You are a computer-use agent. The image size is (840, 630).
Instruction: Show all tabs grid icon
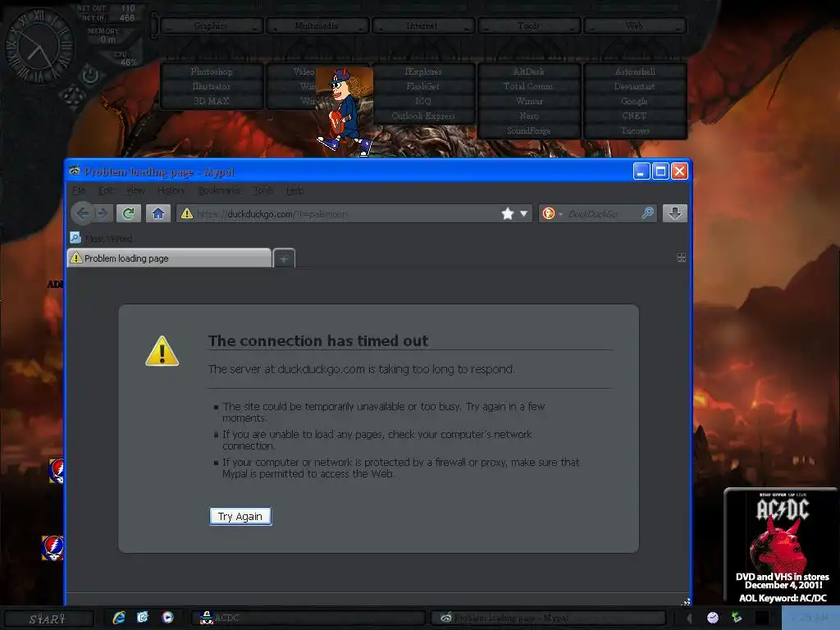(x=682, y=258)
